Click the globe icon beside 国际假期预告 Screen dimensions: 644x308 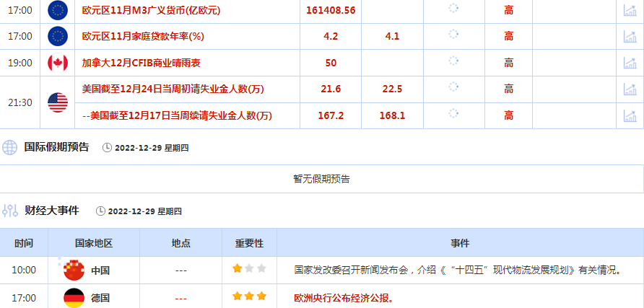[9, 147]
